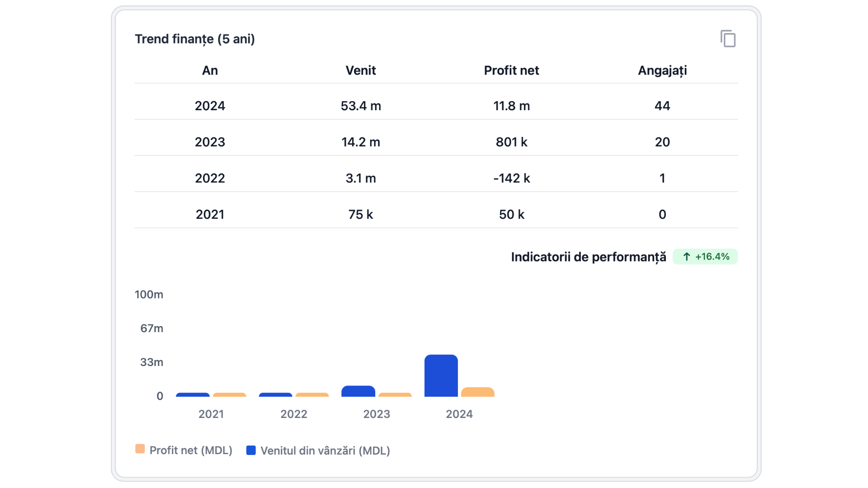Click the orange 2024 net profit bar
This screenshot has height=488, width=868.
pyautogui.click(x=477, y=392)
